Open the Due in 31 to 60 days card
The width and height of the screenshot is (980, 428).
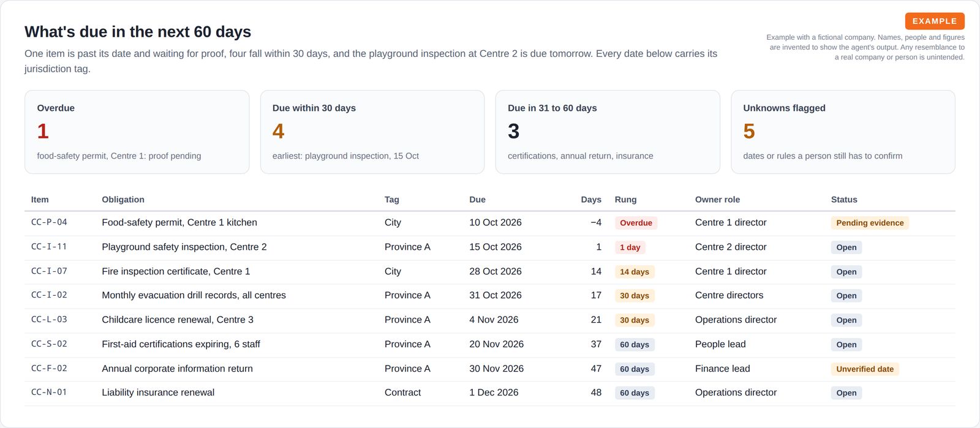[608, 132]
